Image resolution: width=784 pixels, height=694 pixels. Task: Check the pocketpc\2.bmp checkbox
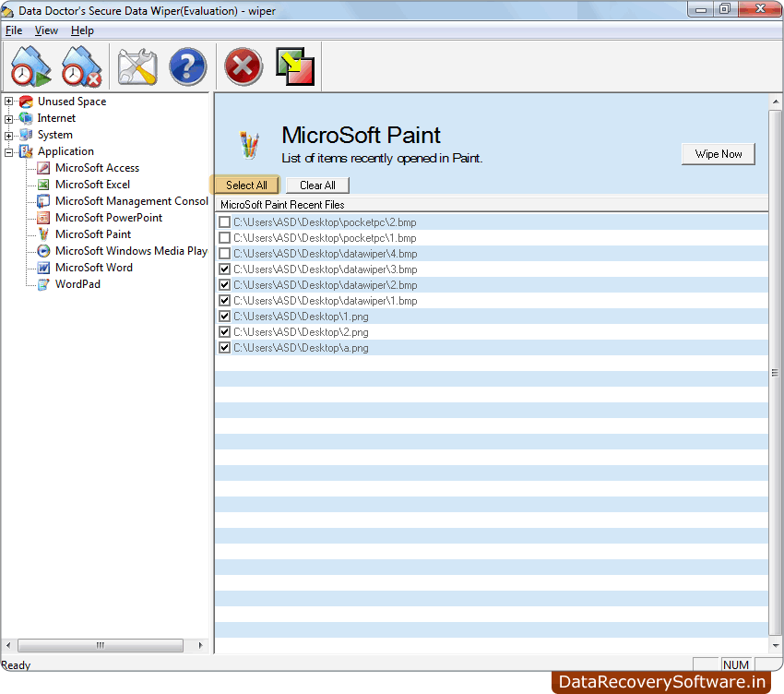[x=224, y=222]
